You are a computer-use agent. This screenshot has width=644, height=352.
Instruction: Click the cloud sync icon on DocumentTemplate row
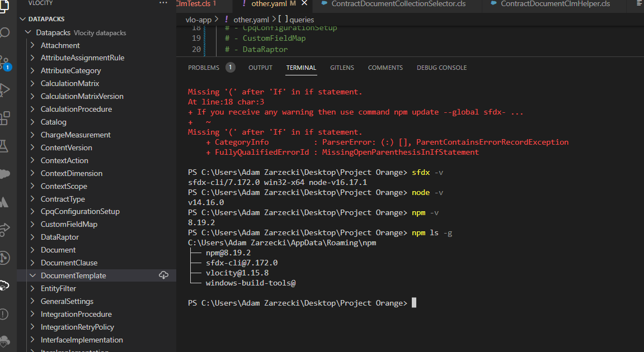click(164, 275)
